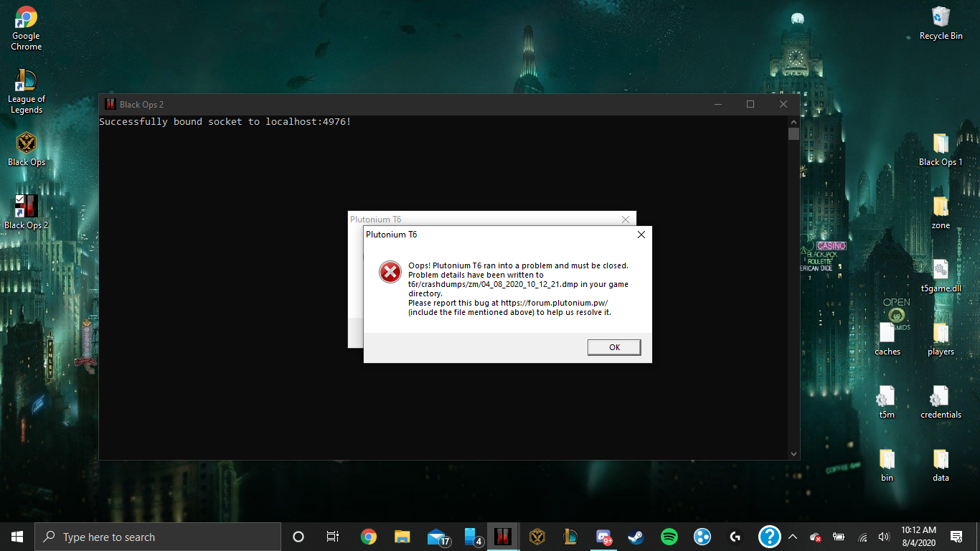Open Logitech G Hub from taskbar
This screenshot has height=551, width=980.
click(x=735, y=537)
